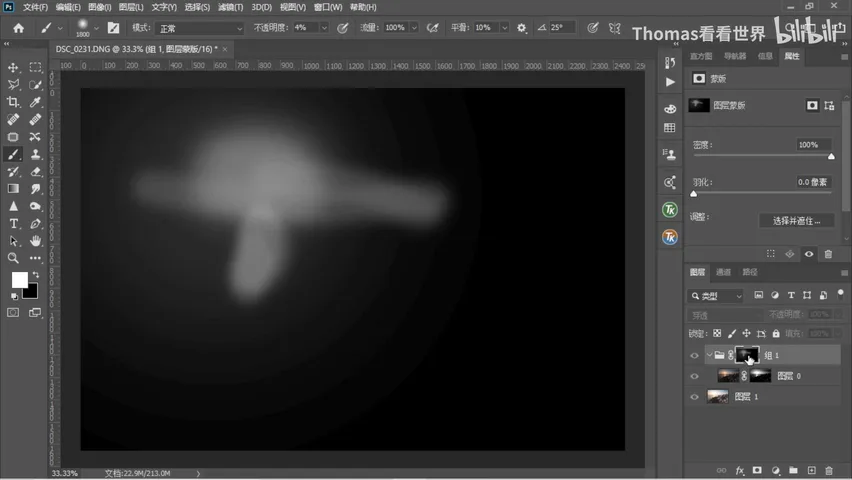
Task: Toggle visibility of 图层 0
Action: point(694,376)
